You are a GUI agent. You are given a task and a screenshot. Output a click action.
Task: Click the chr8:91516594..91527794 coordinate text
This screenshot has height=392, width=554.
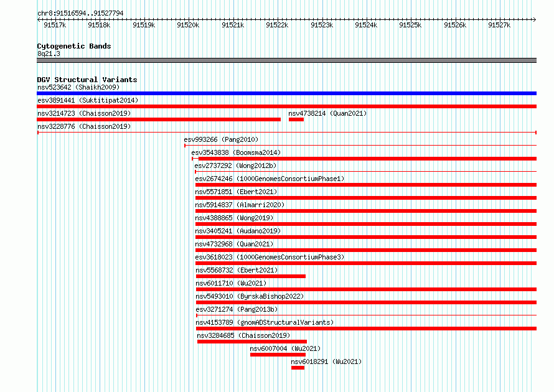pyautogui.click(x=80, y=13)
